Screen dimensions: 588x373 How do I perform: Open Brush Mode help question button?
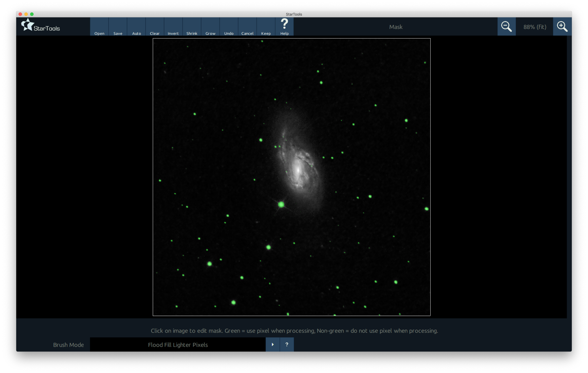click(x=287, y=345)
